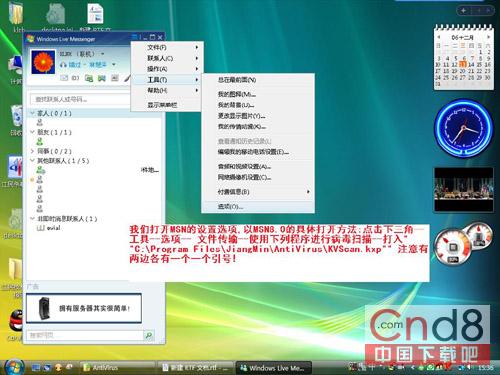Viewport: 500px width, 375px height.
Task: Choose 音频和视频设置(A)... in the submenu
Action: tap(258, 166)
